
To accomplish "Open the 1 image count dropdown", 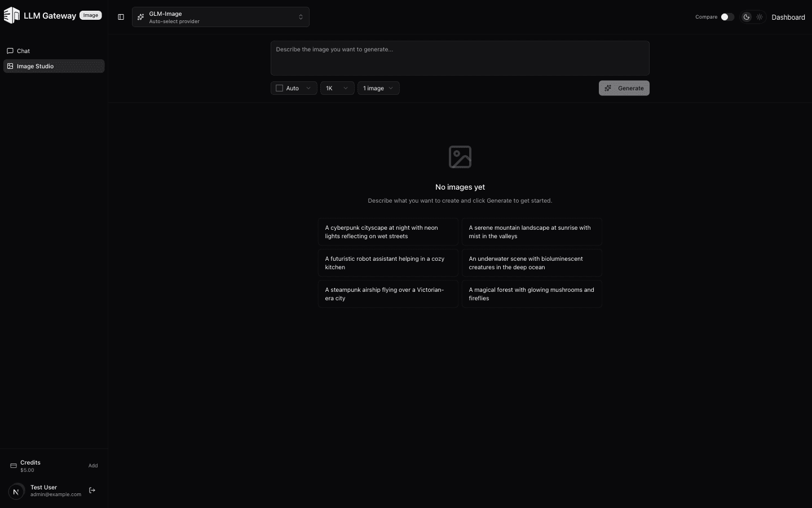I will [x=378, y=88].
